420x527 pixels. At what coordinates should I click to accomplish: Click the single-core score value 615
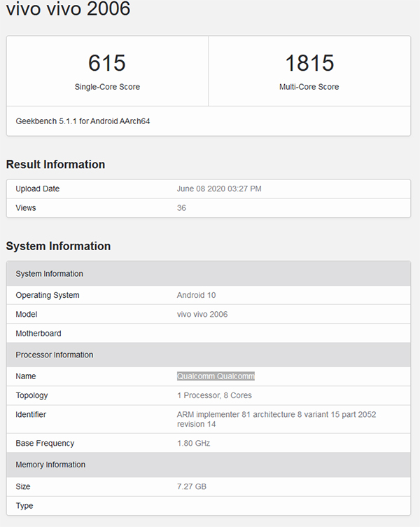coord(107,63)
